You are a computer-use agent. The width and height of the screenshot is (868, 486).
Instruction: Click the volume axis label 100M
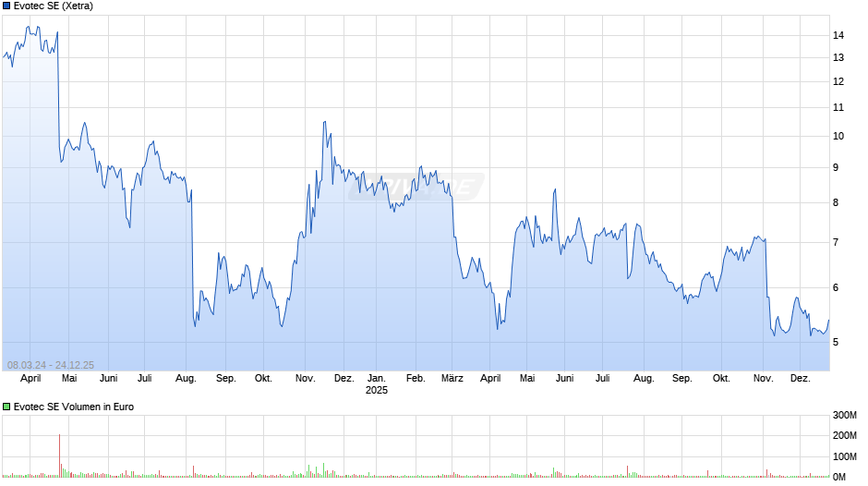click(845, 456)
